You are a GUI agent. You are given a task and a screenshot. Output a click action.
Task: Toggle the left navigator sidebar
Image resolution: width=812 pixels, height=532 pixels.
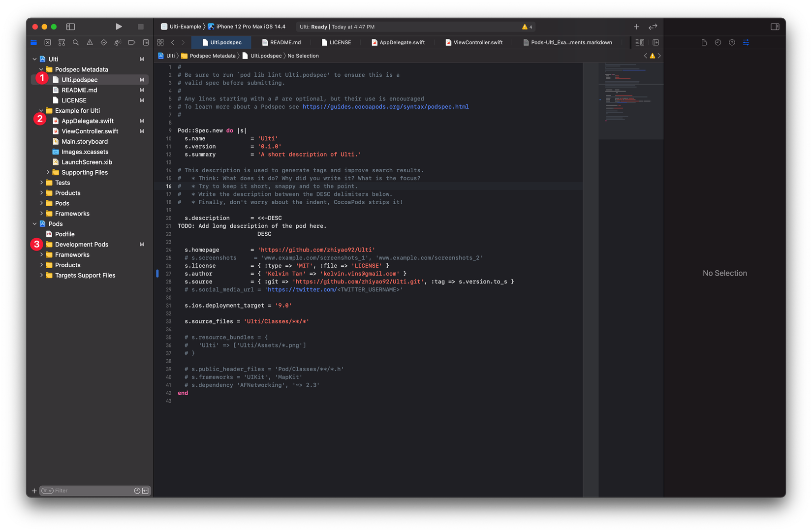71,27
